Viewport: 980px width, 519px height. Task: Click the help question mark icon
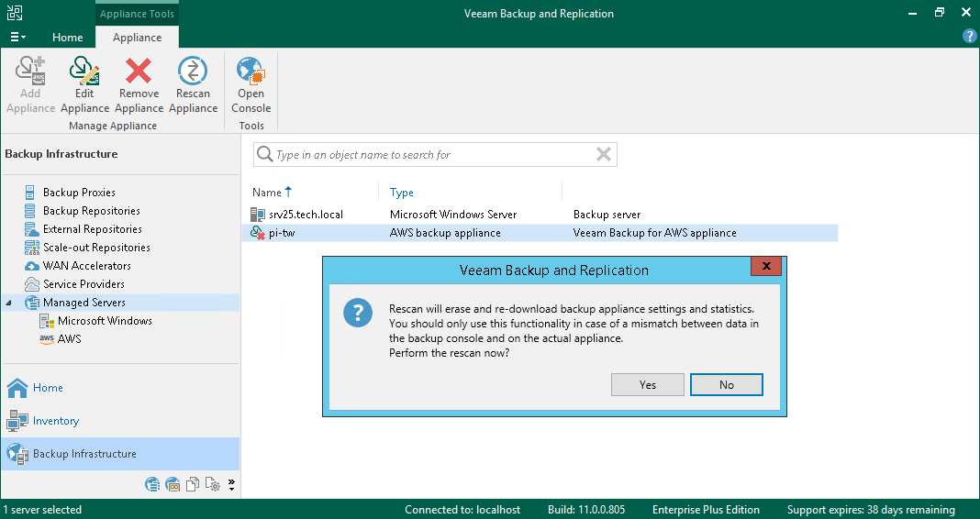pos(969,37)
